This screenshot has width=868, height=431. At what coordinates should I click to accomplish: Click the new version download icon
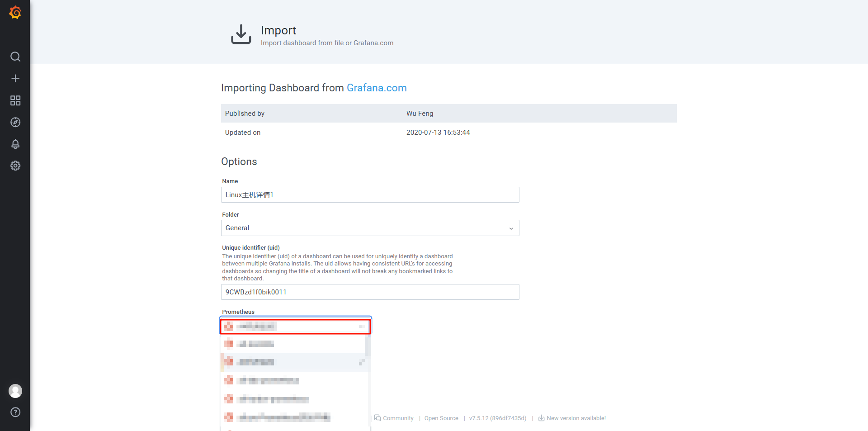[541, 418]
